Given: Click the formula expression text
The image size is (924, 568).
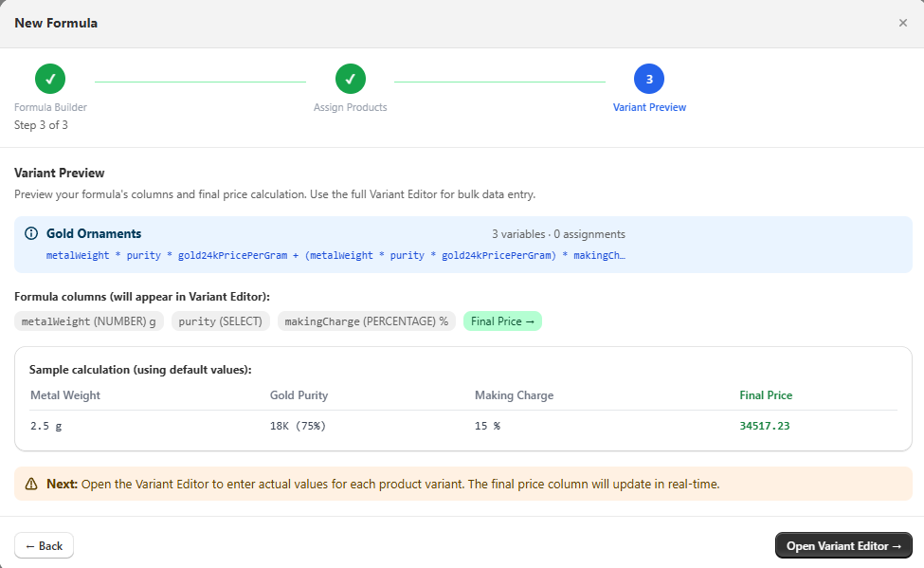Looking at the screenshot, I should tap(335, 255).
